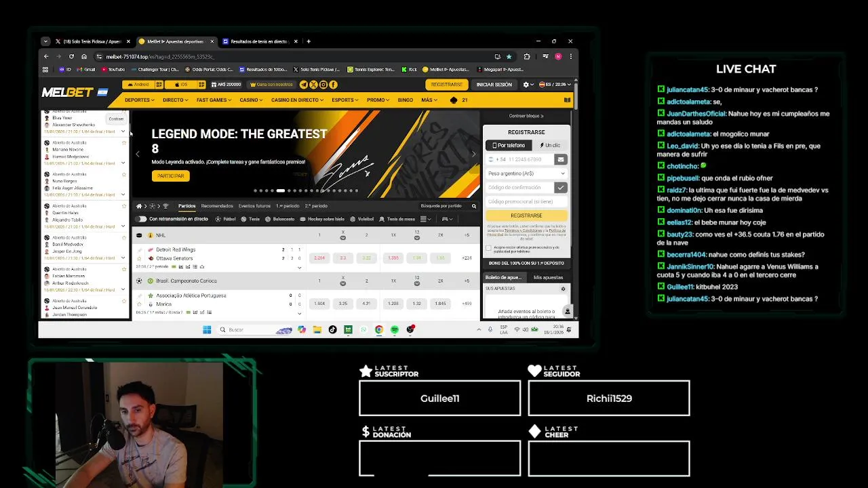Open FAST GAMES dropdown menu
The height and width of the screenshot is (488, 868).
(214, 100)
